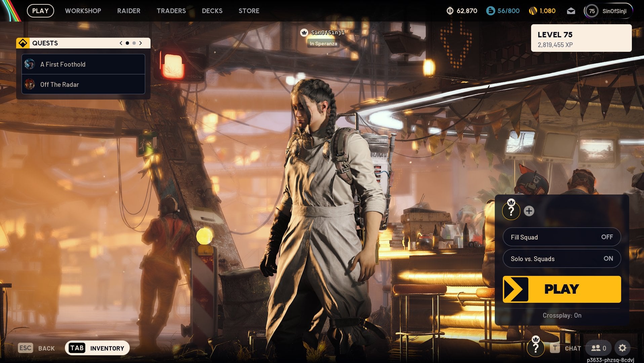Click the 56/800 token balance
This screenshot has height=363, width=644.
508,11
